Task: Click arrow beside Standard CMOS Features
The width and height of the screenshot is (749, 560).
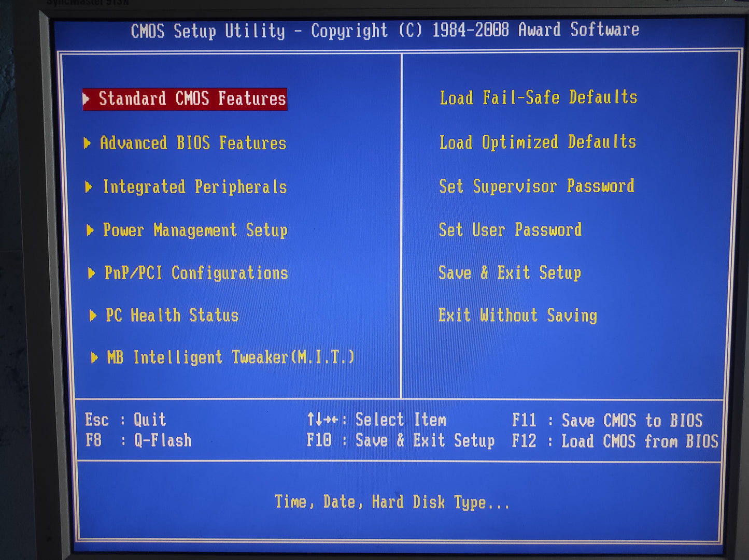Action: click(87, 98)
